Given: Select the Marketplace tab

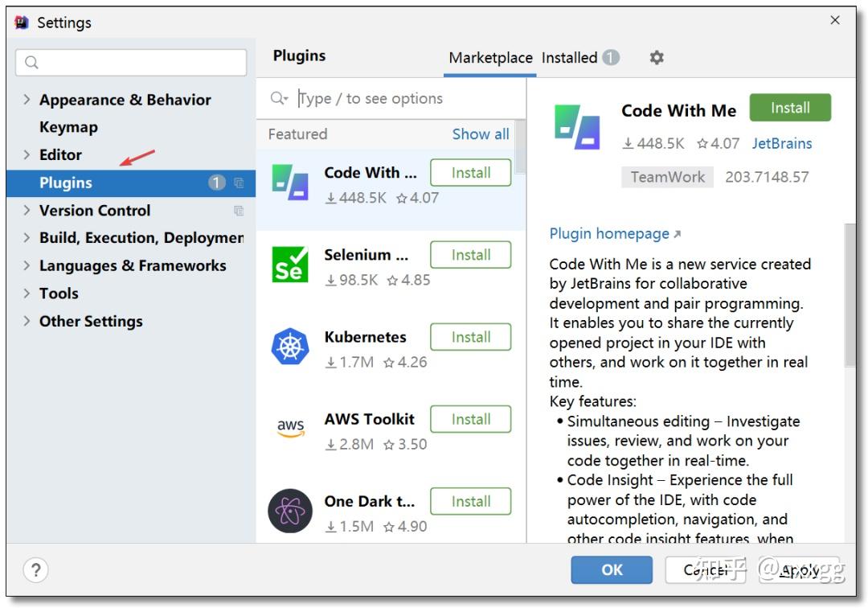Looking at the screenshot, I should 490,58.
